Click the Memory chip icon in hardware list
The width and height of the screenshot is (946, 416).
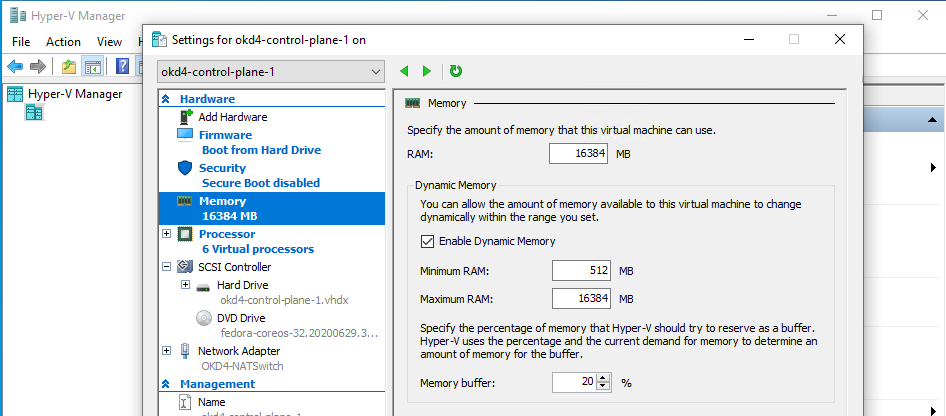[x=185, y=201]
